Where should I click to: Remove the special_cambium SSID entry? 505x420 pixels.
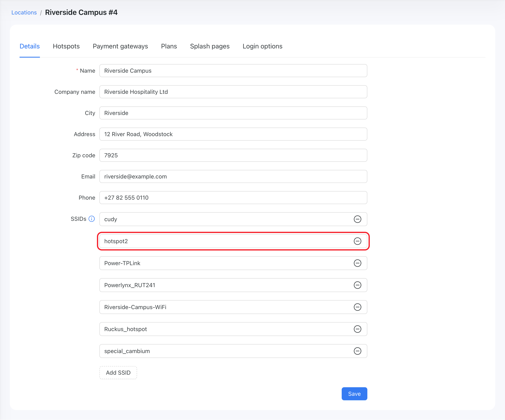357,351
